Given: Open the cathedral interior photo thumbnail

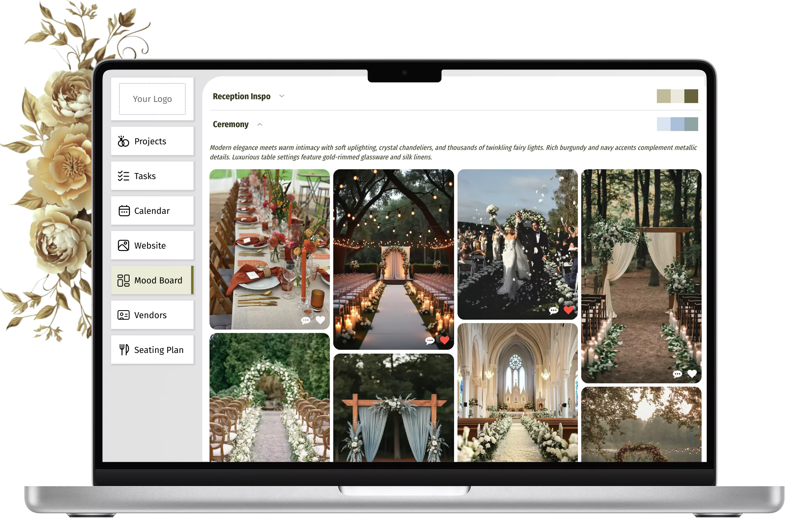Looking at the screenshot, I should click(x=517, y=392).
